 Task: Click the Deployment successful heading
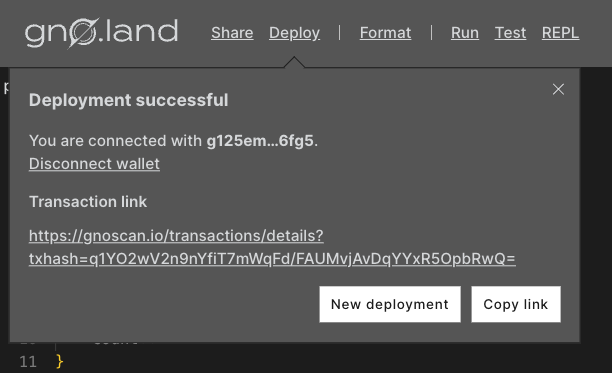pyautogui.click(x=128, y=100)
